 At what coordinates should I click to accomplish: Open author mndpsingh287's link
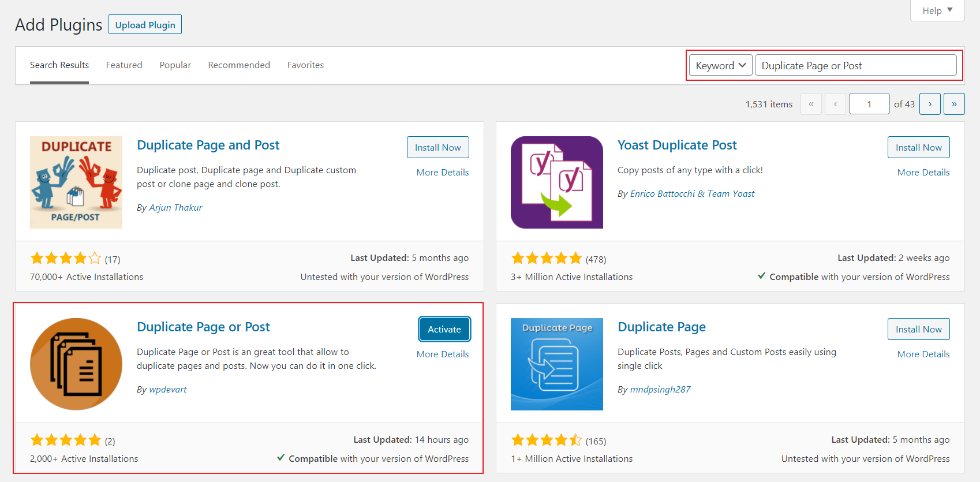coord(660,389)
